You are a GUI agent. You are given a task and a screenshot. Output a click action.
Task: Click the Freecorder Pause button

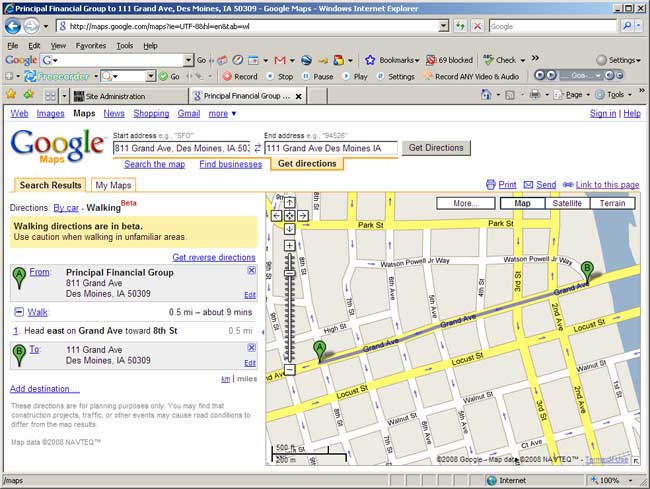pos(318,77)
